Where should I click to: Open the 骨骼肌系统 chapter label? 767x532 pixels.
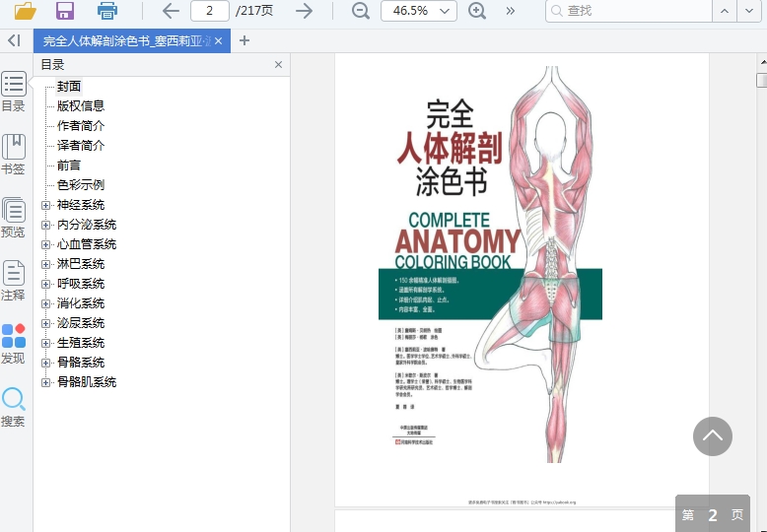87,382
